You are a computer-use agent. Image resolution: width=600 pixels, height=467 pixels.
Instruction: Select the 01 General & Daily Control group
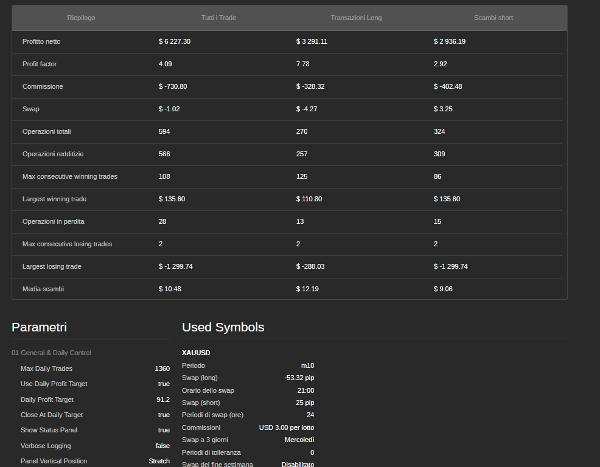[51, 353]
